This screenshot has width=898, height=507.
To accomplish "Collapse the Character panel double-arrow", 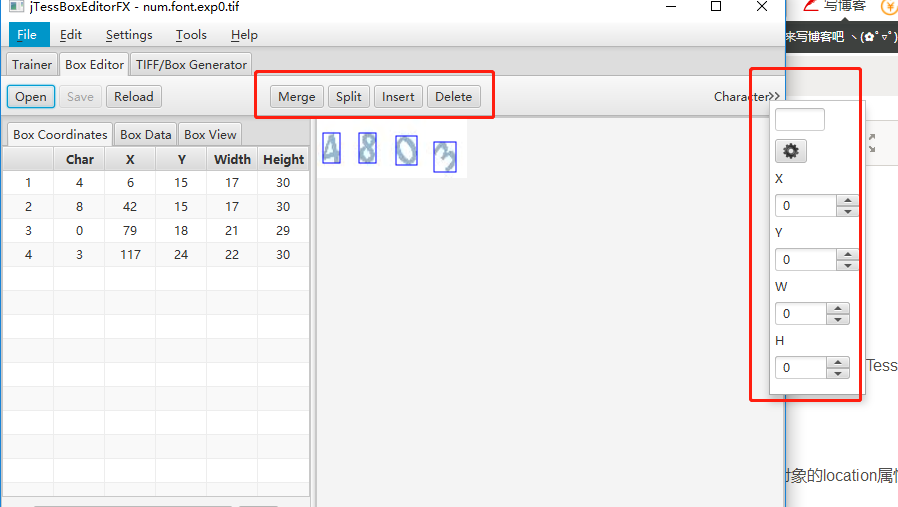I will coord(774,96).
